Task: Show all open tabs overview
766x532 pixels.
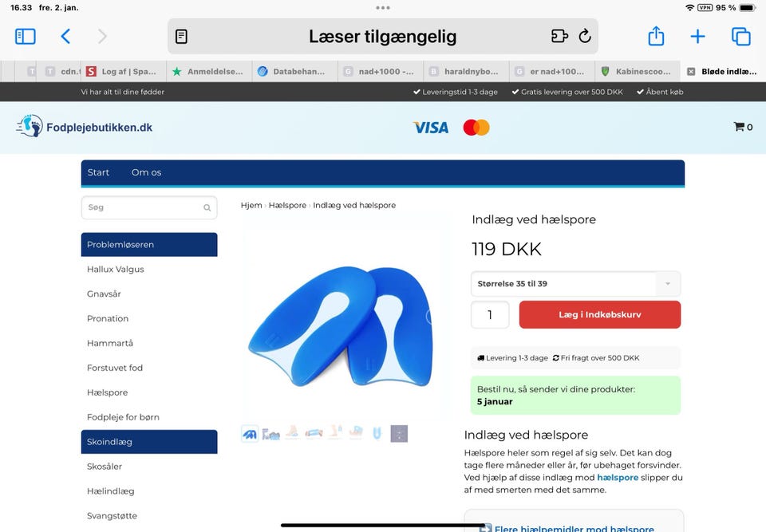Action: click(x=740, y=37)
